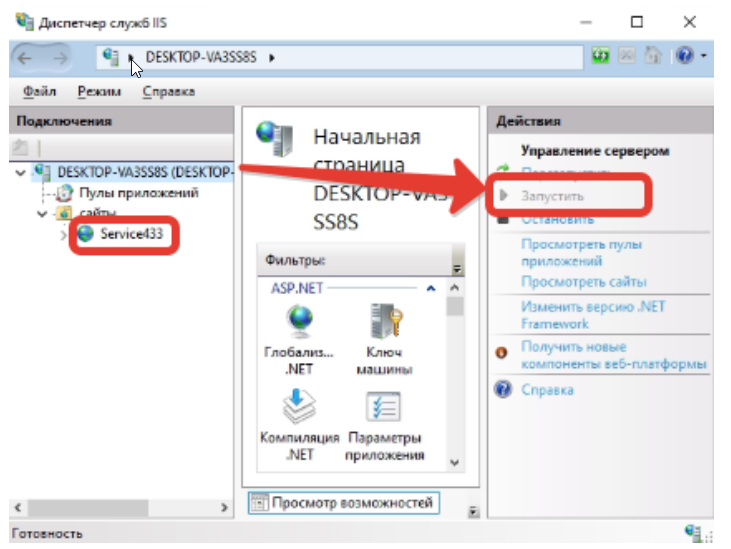Click the IIS Manager title bar icon

coord(24,22)
